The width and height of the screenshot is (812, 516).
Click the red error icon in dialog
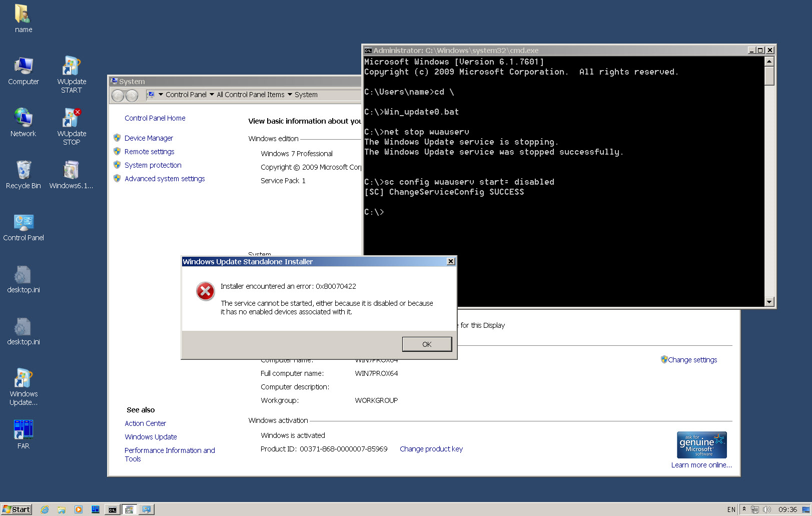[x=205, y=291]
